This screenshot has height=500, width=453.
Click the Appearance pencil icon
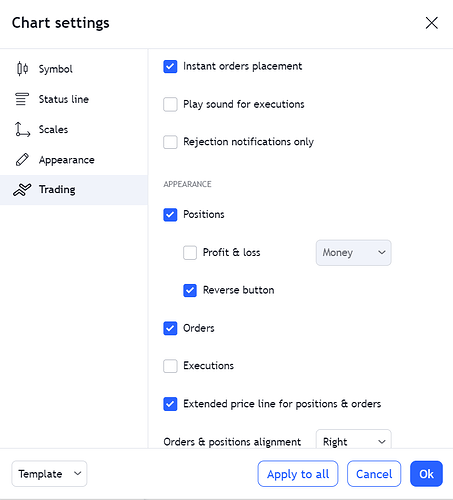tap(22, 160)
